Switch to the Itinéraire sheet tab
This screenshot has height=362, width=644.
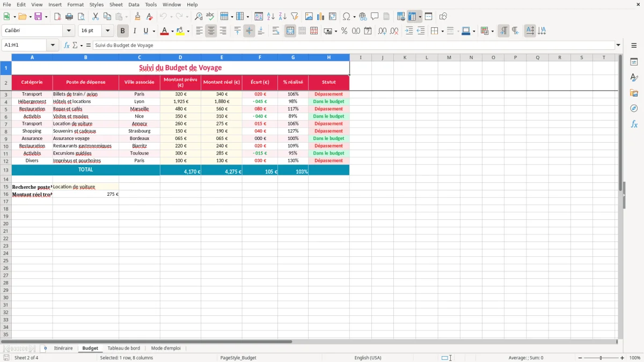63,349
